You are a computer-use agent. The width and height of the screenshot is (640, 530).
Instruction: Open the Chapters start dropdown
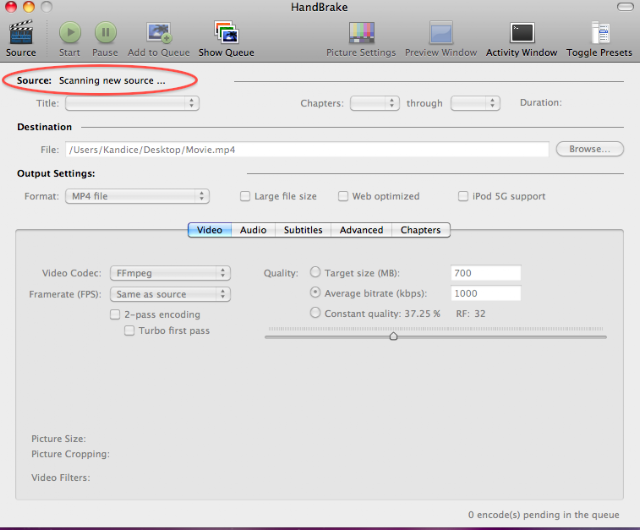click(375, 103)
